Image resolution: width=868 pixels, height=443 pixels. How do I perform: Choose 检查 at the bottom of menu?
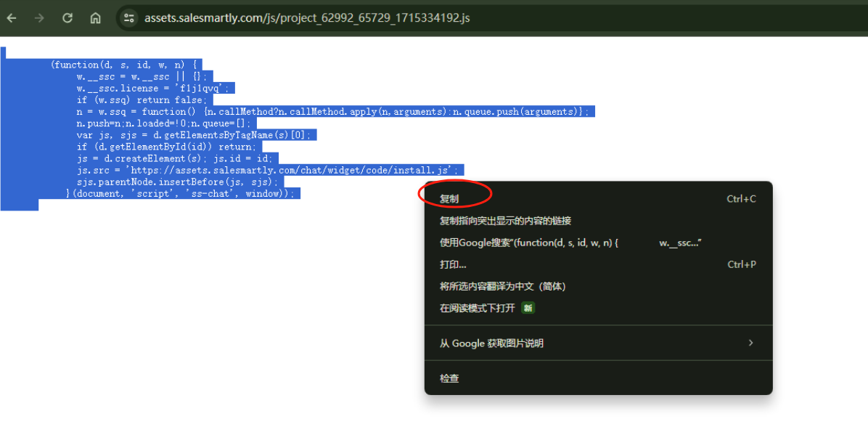coord(598,378)
